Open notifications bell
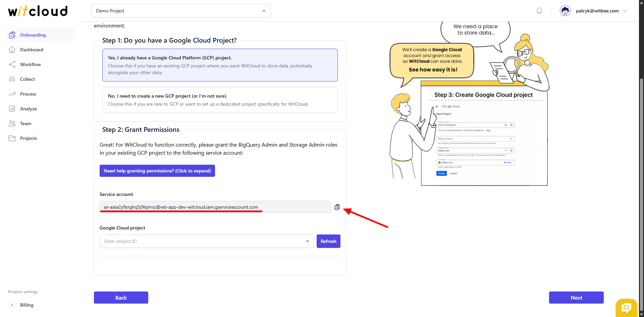644x317 pixels. click(539, 11)
